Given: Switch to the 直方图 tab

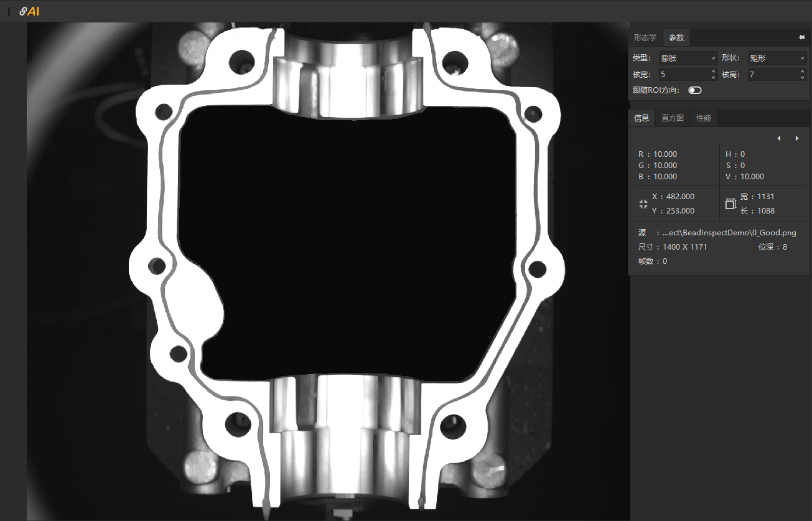Looking at the screenshot, I should coord(672,118).
